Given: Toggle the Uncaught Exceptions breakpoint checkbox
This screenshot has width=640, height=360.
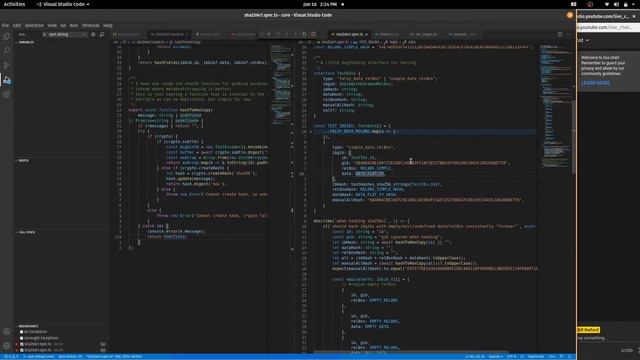Looking at the screenshot, I should [x=22, y=338].
